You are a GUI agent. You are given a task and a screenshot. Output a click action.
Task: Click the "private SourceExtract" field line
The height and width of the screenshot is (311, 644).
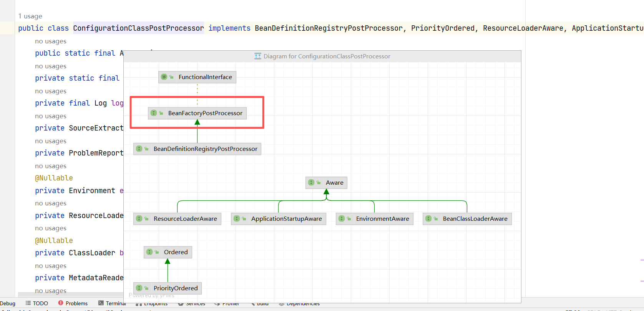pos(79,128)
